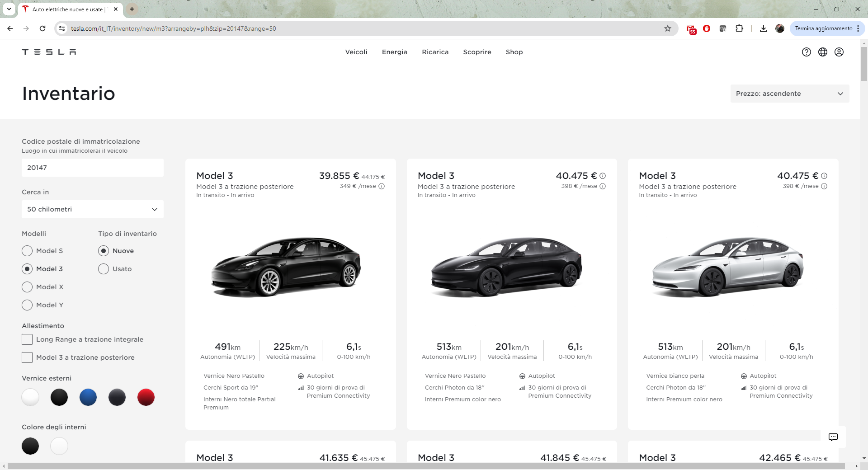The image size is (868, 470).
Task: Open the browser extensions puzzle icon
Action: (739, 28)
